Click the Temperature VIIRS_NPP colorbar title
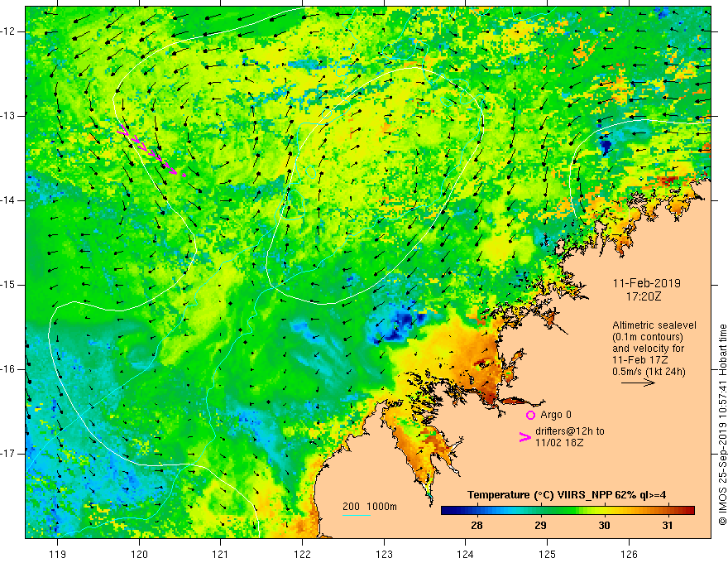The image size is (728, 563). point(567,495)
